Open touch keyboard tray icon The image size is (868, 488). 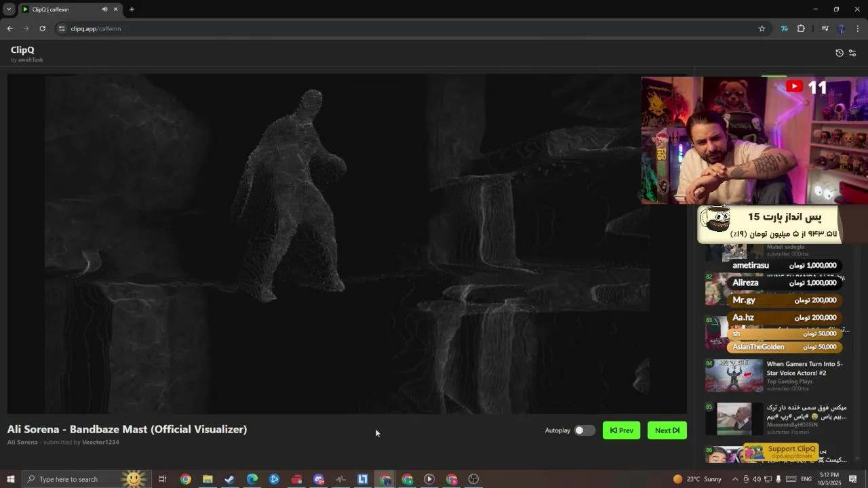pyautogui.click(x=790, y=479)
